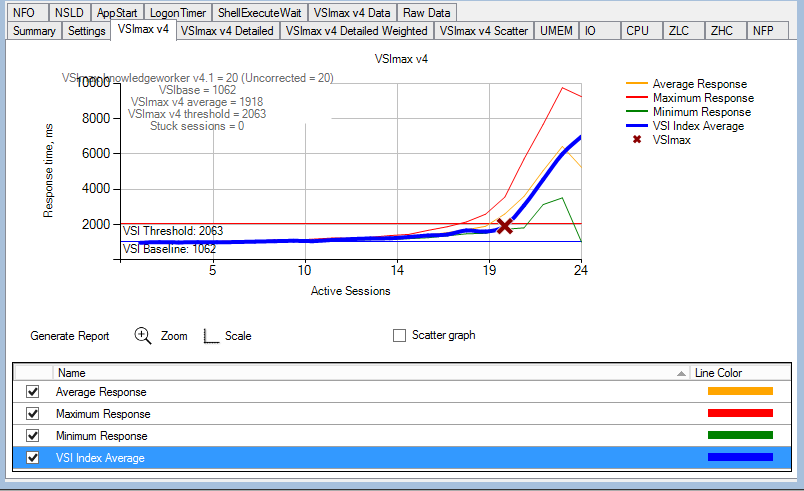Switch to the VSImax v4 Detailed tab
Image resolution: width=804 pixels, height=491 pixels.
pyautogui.click(x=229, y=31)
